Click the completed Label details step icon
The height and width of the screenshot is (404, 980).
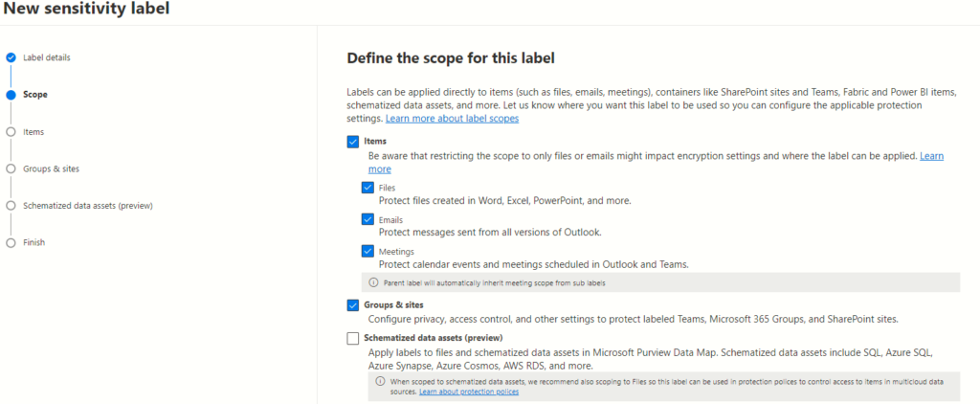click(11, 57)
